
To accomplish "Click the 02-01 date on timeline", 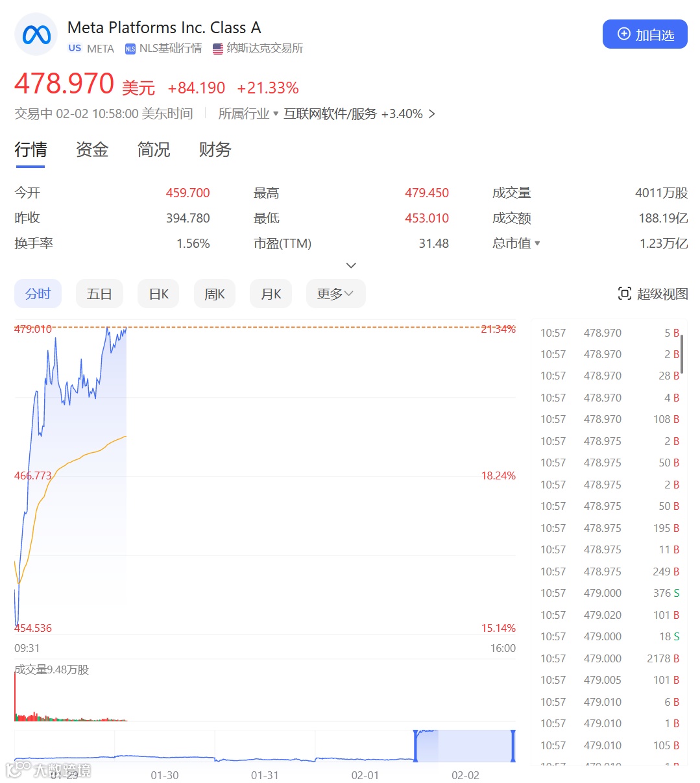I will coord(365,775).
